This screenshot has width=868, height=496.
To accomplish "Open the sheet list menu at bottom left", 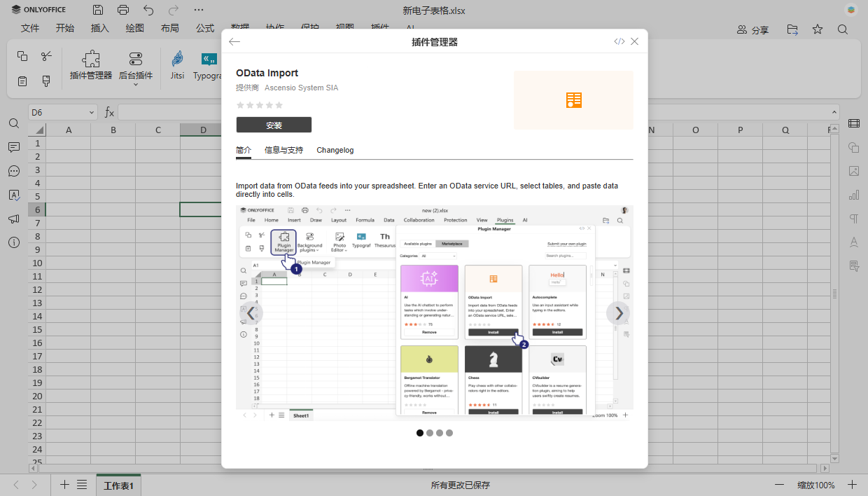I will (x=82, y=484).
